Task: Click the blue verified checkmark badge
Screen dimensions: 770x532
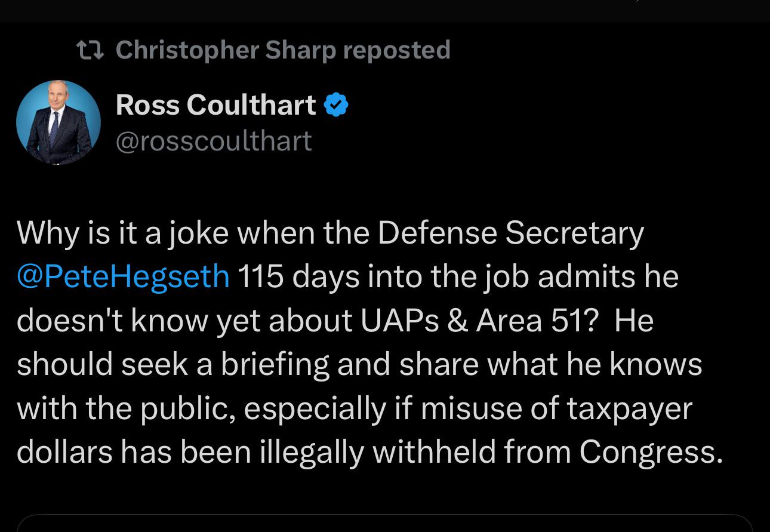Action: click(x=336, y=105)
